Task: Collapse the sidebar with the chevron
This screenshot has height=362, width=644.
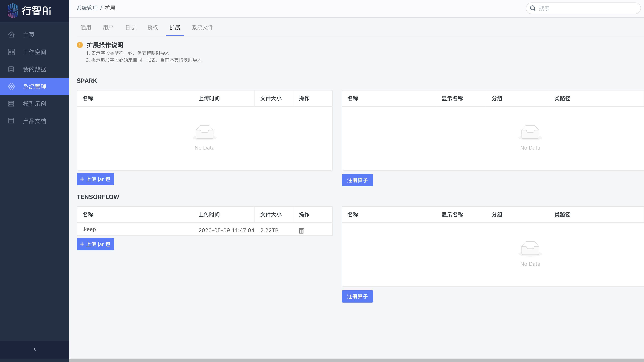Action: click(35, 349)
